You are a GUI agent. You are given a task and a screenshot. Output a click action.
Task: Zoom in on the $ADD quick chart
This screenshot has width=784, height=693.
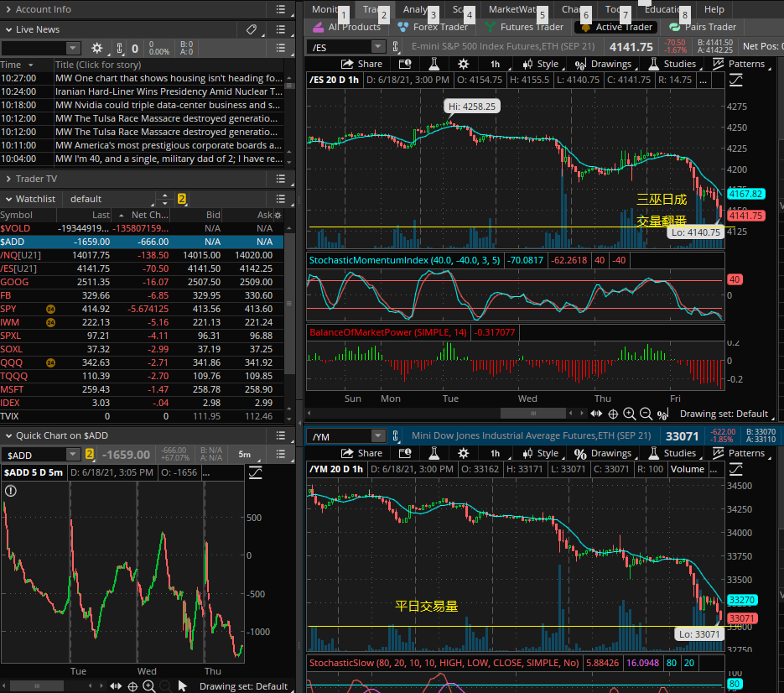click(x=149, y=686)
